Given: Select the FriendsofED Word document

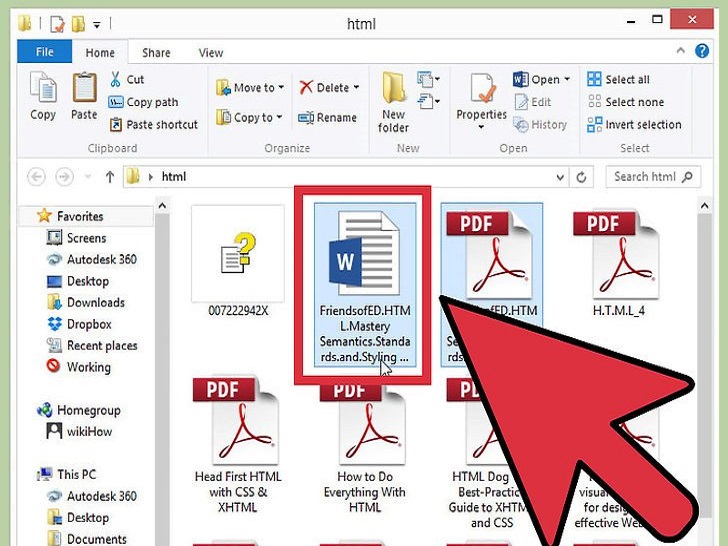Looking at the screenshot, I should pyautogui.click(x=365, y=285).
